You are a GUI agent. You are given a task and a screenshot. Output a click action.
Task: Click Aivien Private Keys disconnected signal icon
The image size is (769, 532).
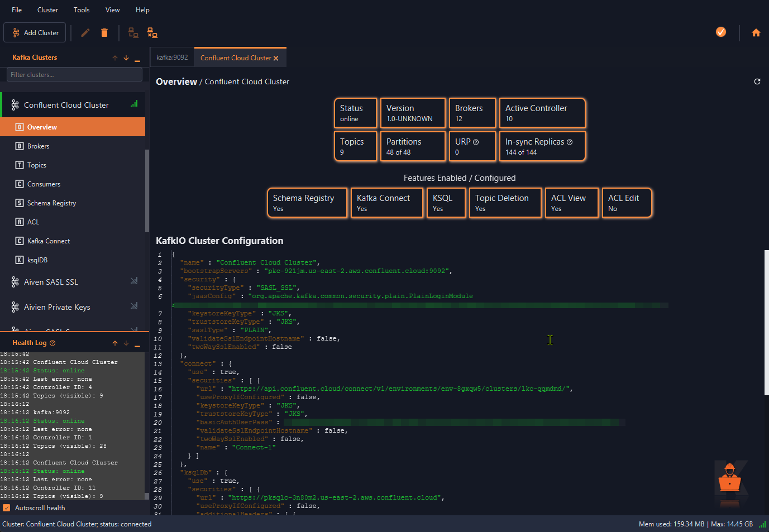pos(134,306)
